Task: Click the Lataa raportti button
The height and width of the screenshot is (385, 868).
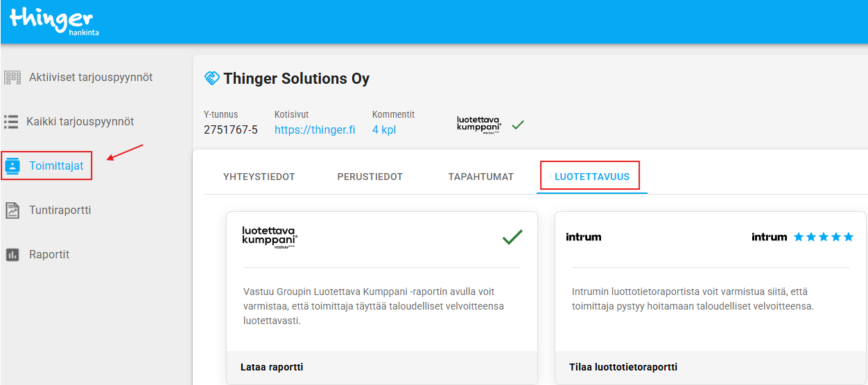Action: tap(272, 367)
